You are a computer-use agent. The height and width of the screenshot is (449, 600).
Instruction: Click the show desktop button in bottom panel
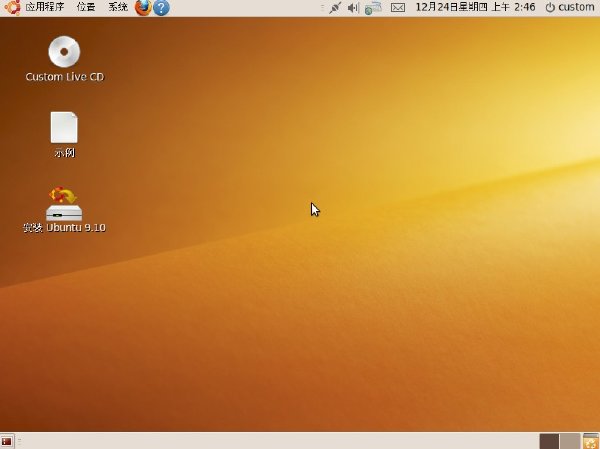point(7,441)
